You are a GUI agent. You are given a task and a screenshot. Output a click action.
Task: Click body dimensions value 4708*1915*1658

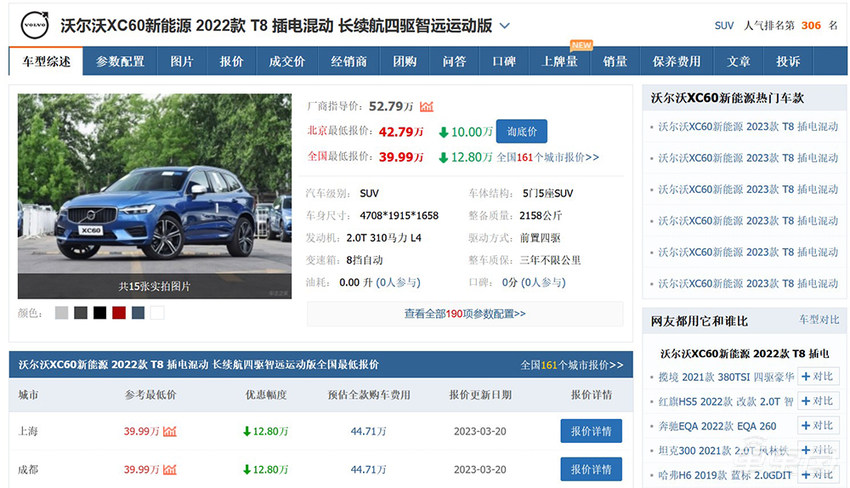pos(399,216)
